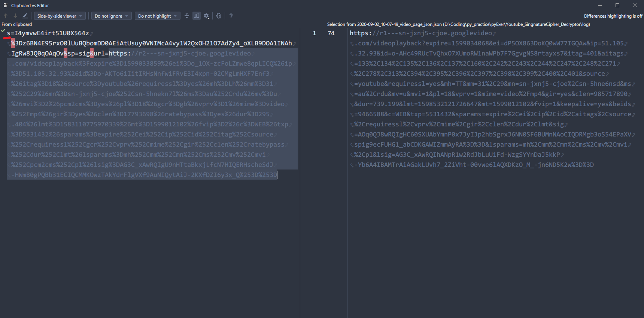
Task: Click the swap/refresh sides icon
Action: click(219, 16)
